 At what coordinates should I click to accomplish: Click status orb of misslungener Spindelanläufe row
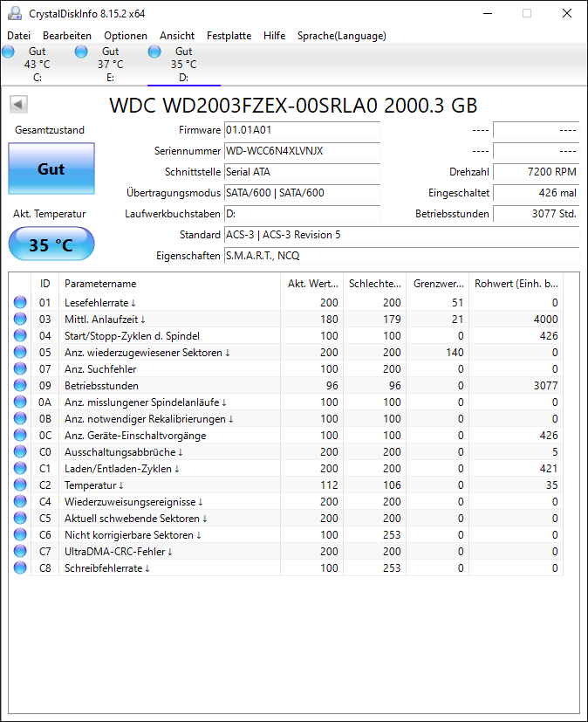(20, 402)
